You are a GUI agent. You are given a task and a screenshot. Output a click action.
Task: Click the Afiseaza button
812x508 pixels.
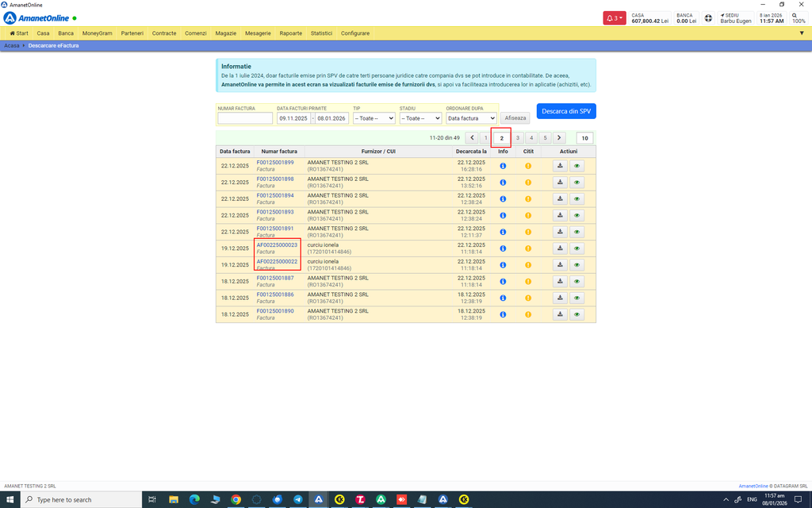[515, 118]
